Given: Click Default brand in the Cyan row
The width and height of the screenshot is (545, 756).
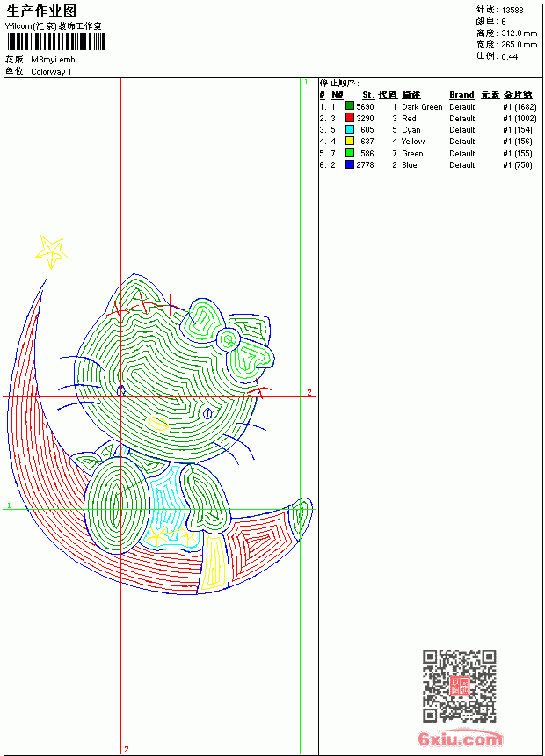Looking at the screenshot, I should tap(462, 130).
